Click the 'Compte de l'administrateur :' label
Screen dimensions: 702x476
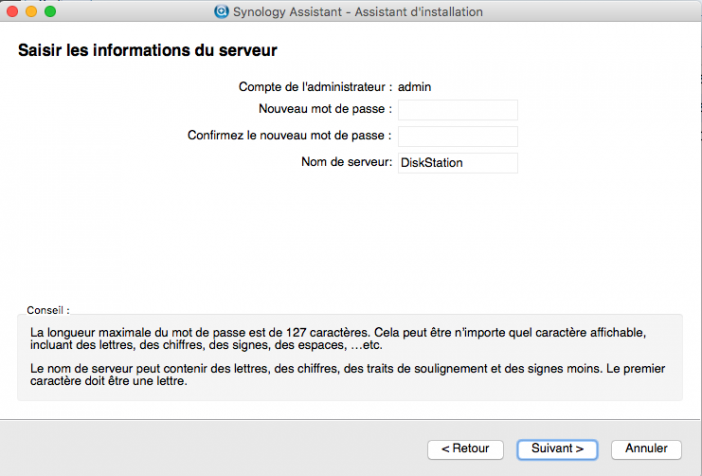[315, 86]
